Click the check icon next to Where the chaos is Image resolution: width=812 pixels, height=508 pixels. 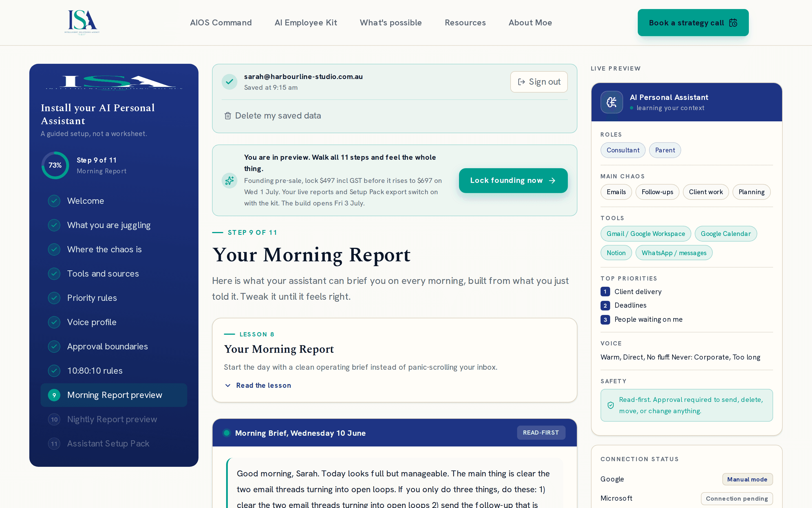(54, 249)
